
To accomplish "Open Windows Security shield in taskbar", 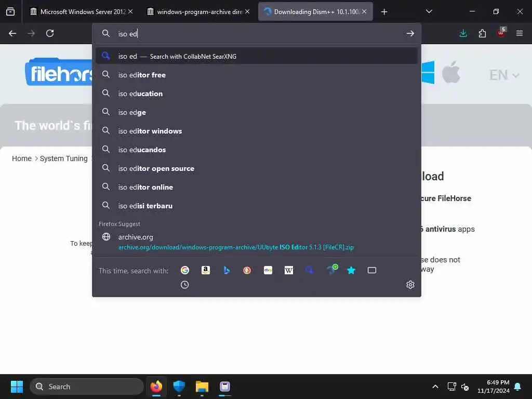I will [x=179, y=387].
